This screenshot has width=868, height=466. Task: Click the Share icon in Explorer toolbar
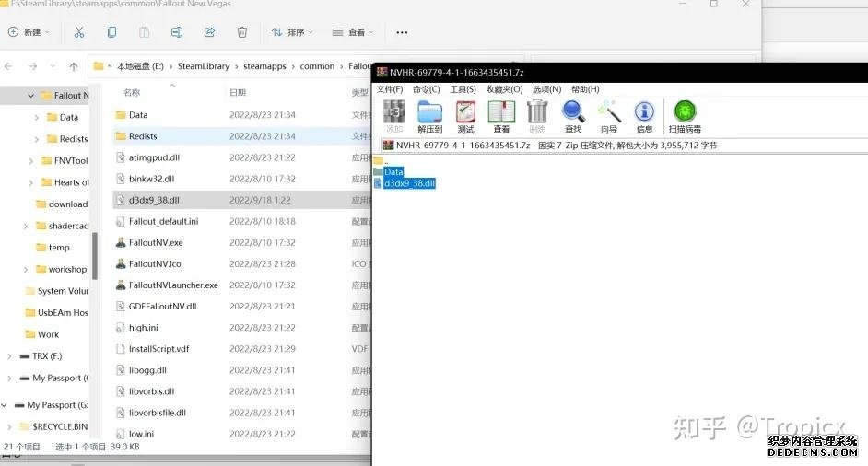pos(209,32)
